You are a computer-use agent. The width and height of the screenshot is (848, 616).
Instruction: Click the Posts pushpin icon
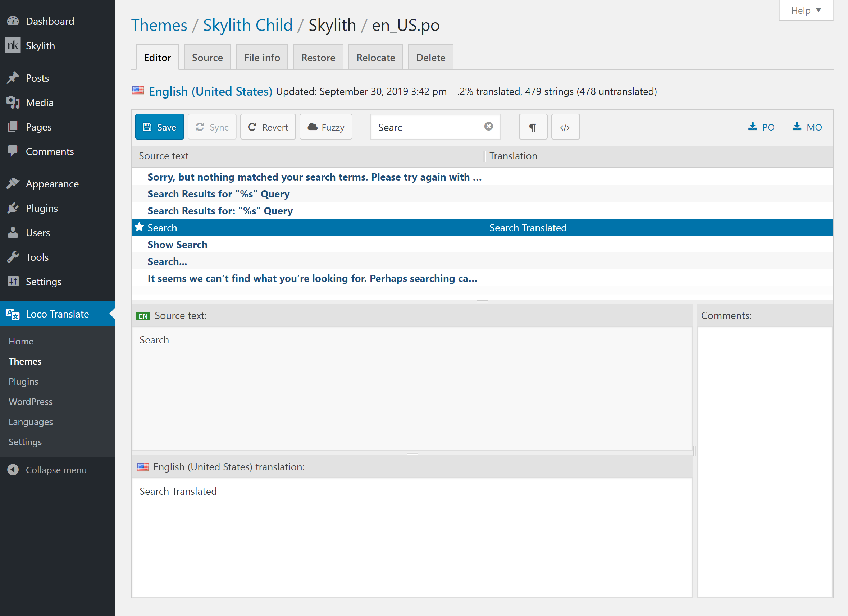tap(13, 78)
